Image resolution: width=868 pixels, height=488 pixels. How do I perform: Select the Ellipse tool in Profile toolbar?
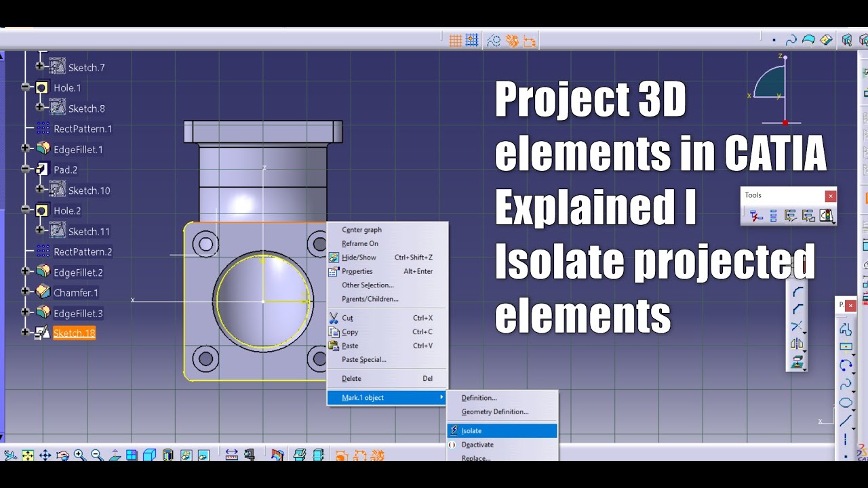pyautogui.click(x=846, y=403)
